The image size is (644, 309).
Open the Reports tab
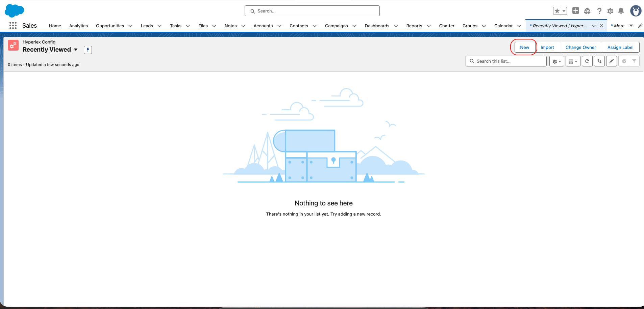[x=414, y=26]
